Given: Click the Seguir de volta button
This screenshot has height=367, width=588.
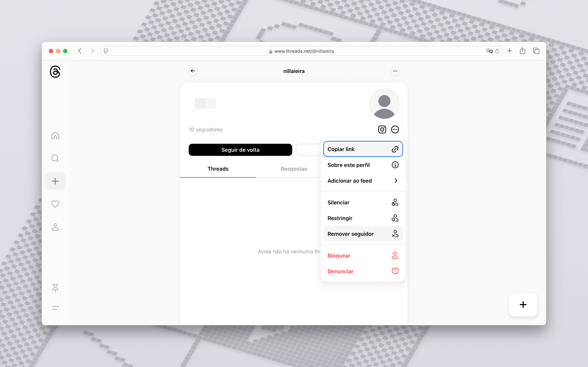Looking at the screenshot, I should pyautogui.click(x=240, y=150).
